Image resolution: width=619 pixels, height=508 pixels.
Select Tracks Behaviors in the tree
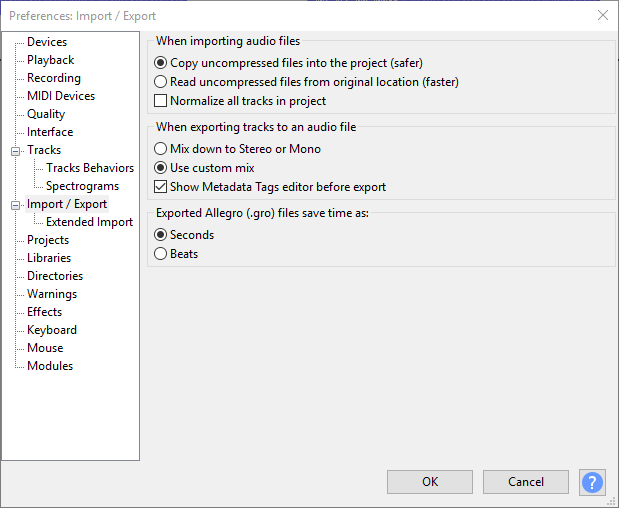(x=90, y=168)
